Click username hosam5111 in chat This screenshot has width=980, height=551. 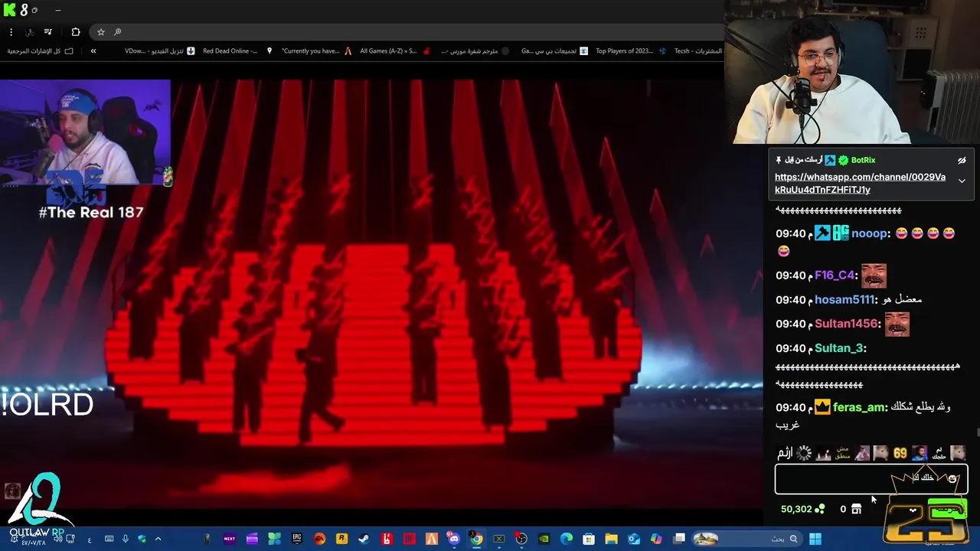(844, 300)
